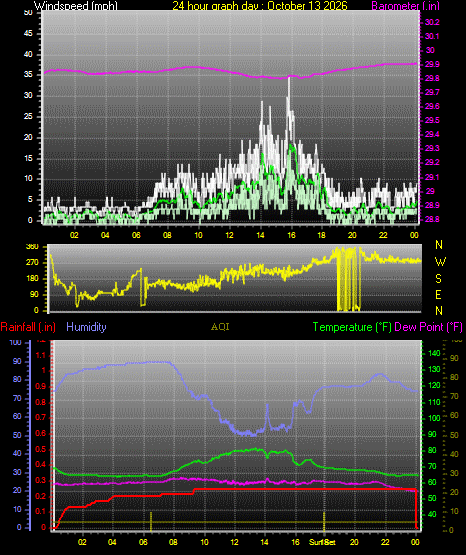Click the AQI legend label
This screenshot has height=555, width=466.
point(220,327)
